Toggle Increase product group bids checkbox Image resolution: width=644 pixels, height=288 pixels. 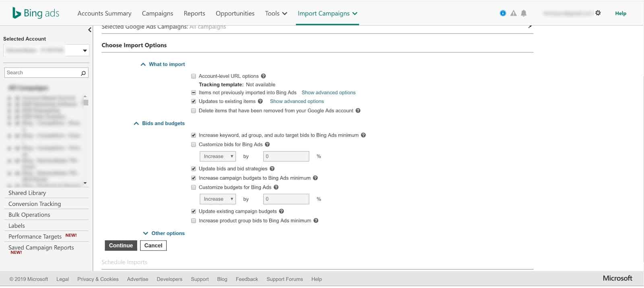pyautogui.click(x=194, y=220)
